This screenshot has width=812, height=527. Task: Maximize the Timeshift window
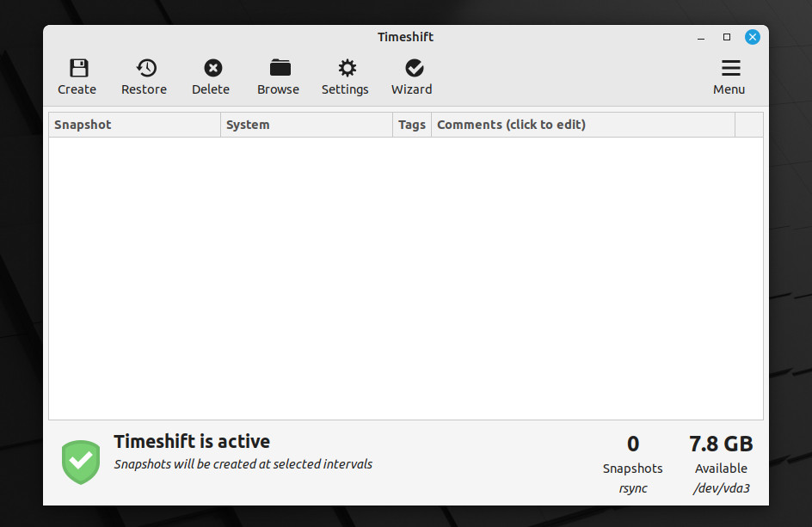(x=727, y=37)
